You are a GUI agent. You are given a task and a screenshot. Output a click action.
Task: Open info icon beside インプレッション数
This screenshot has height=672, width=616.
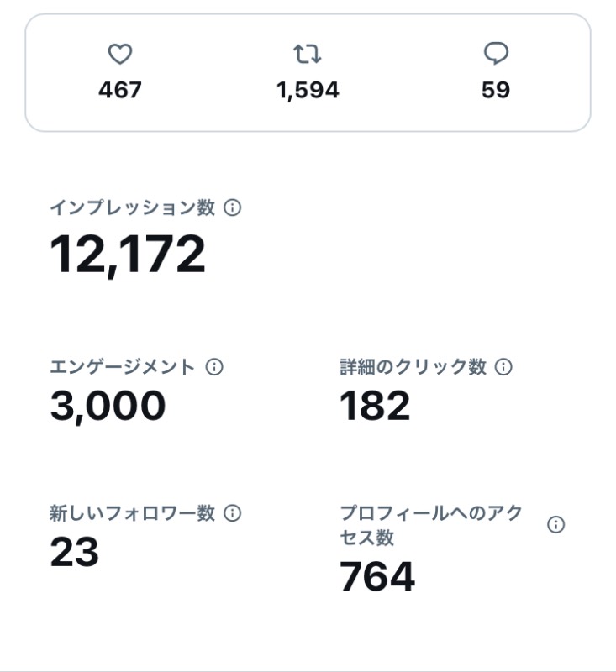coord(232,207)
